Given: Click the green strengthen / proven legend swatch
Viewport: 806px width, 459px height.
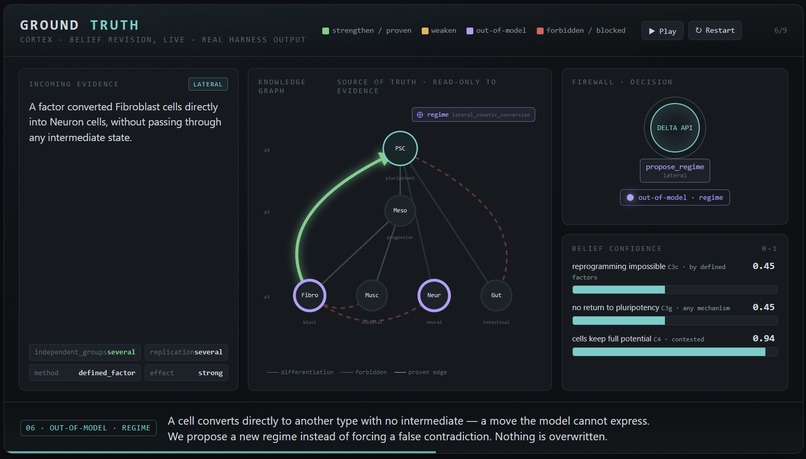Looking at the screenshot, I should click(325, 31).
